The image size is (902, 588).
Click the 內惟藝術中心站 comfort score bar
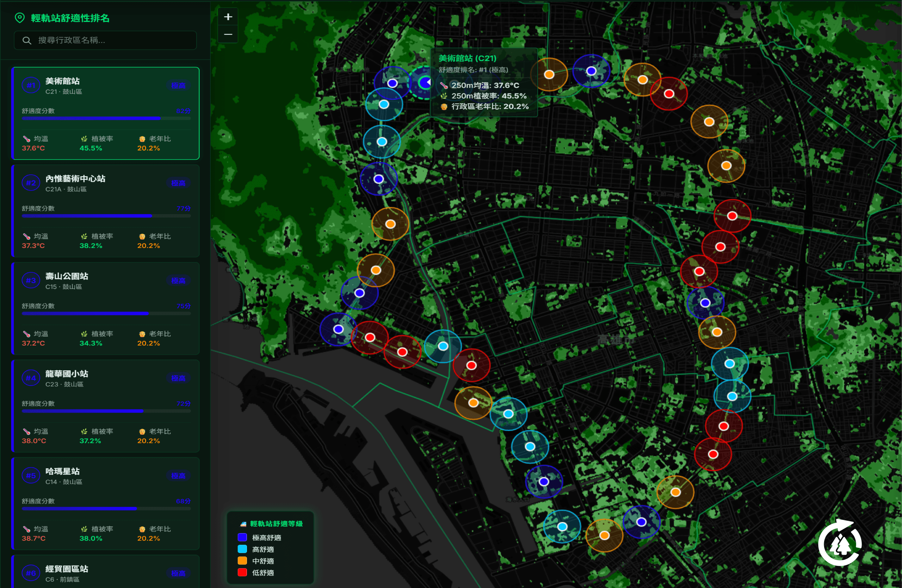point(106,216)
